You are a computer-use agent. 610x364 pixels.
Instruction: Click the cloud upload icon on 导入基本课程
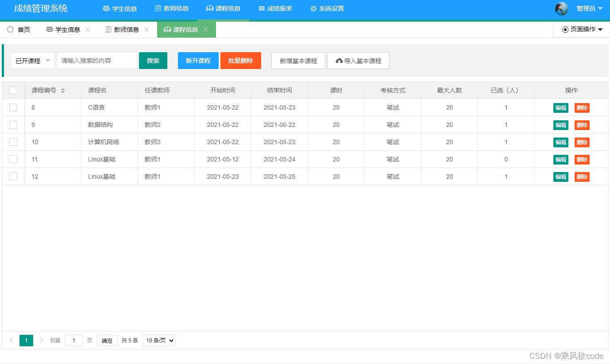tap(339, 61)
